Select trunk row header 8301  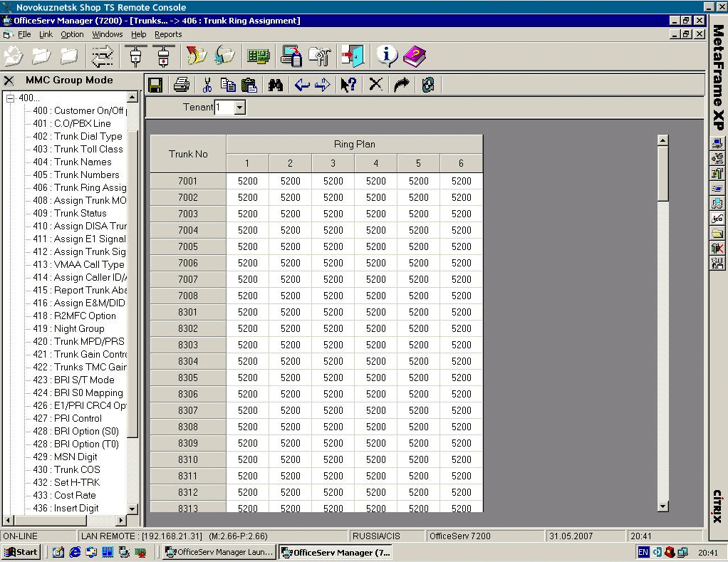point(188,312)
